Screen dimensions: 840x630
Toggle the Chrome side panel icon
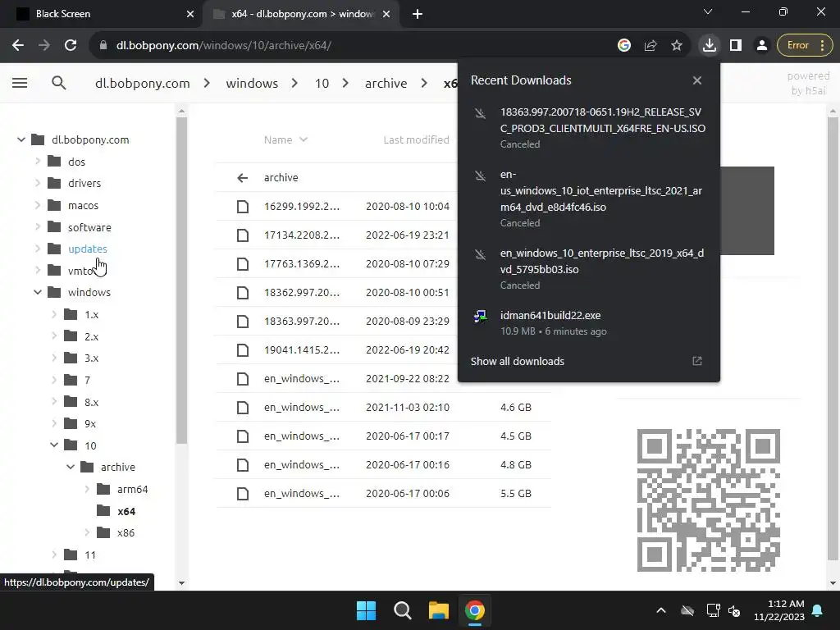coord(736,46)
